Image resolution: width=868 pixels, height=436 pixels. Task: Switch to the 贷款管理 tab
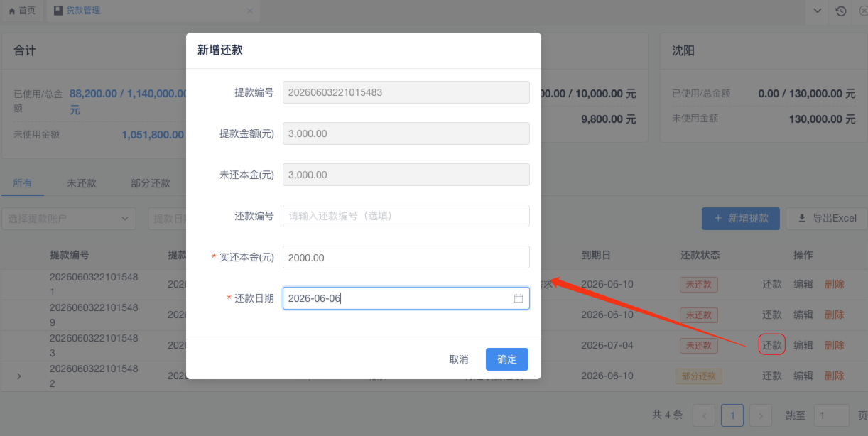[x=77, y=11]
